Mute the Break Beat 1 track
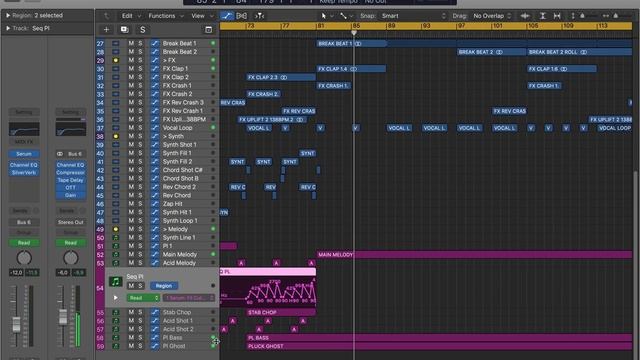The width and height of the screenshot is (640, 360). 131,43
